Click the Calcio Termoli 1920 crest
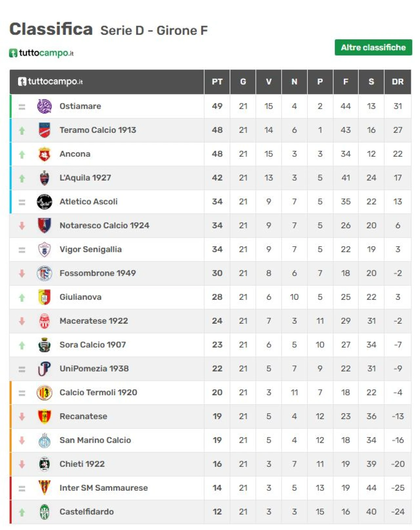This screenshot has height=530, width=420. tap(44, 393)
